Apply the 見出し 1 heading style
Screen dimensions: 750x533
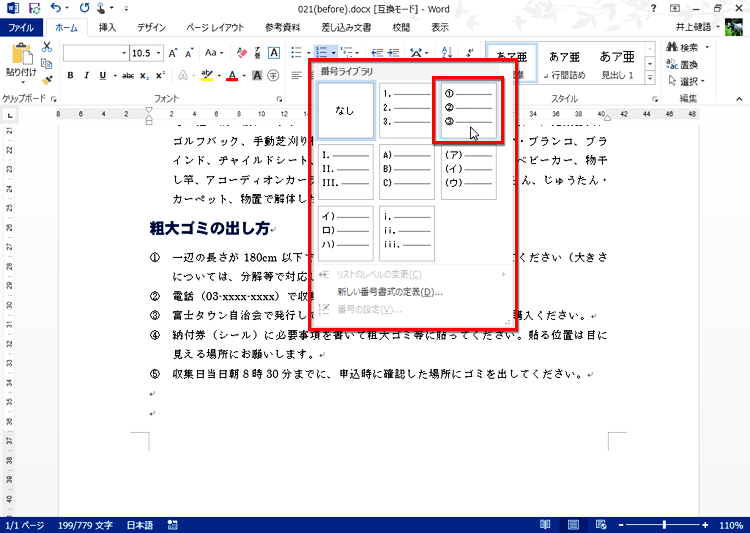tap(617, 65)
